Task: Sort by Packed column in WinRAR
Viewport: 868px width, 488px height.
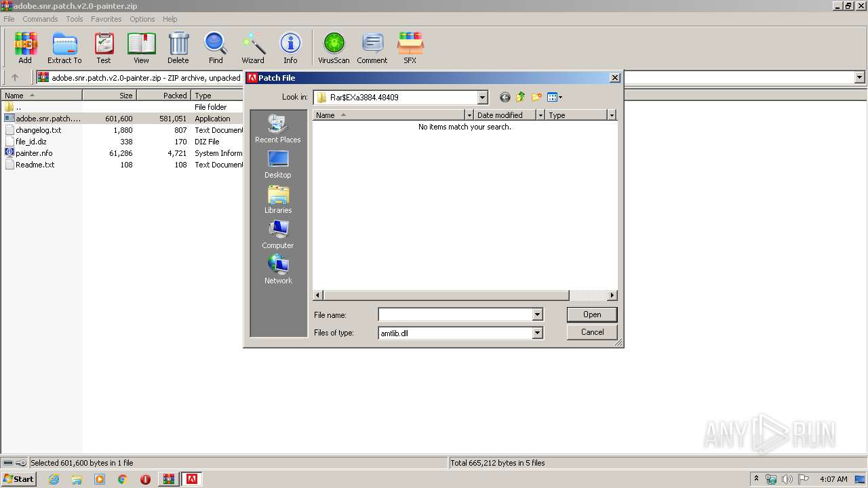Action: point(163,96)
